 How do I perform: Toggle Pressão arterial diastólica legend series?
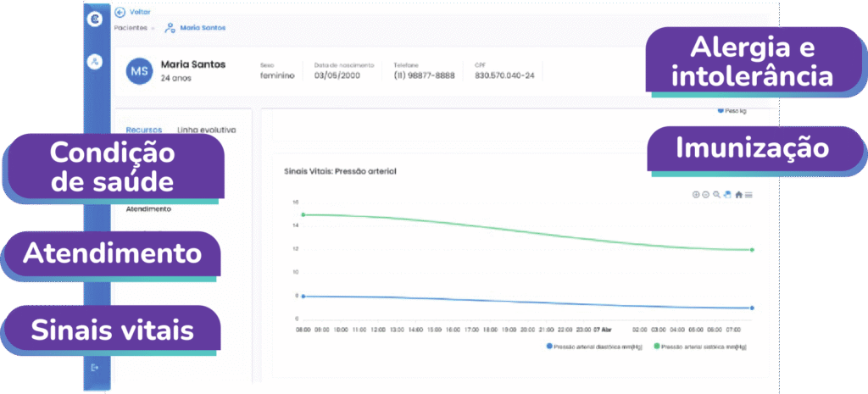(584, 347)
